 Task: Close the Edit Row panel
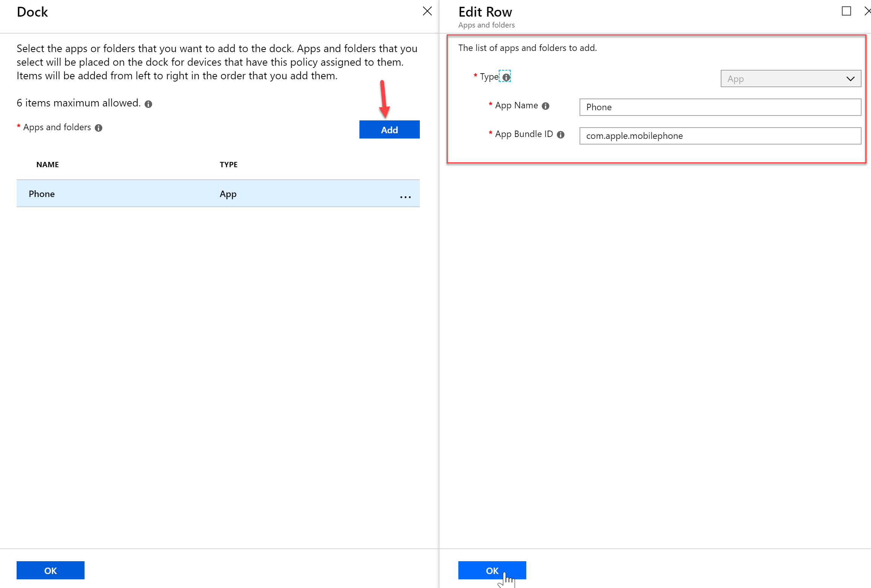point(867,11)
